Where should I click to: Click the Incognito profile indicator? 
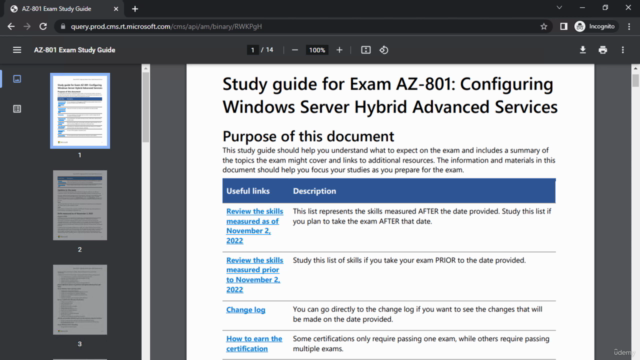tap(595, 27)
